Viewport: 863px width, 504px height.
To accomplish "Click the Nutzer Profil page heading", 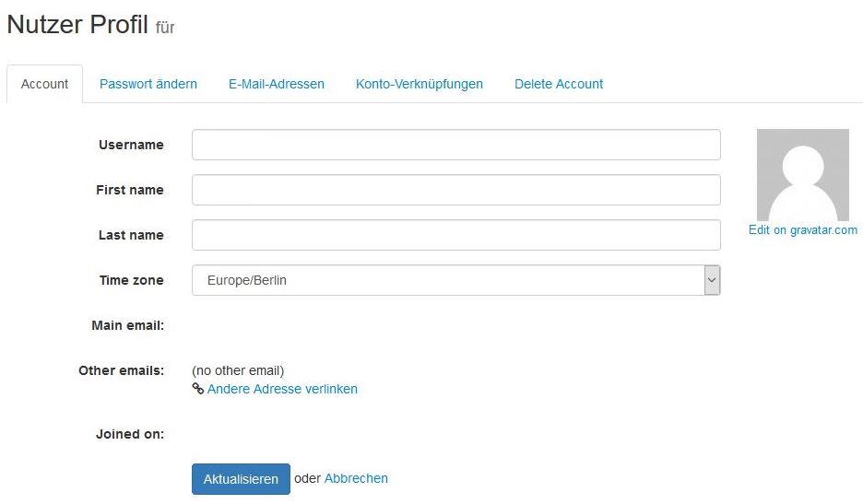I will tap(77, 25).
